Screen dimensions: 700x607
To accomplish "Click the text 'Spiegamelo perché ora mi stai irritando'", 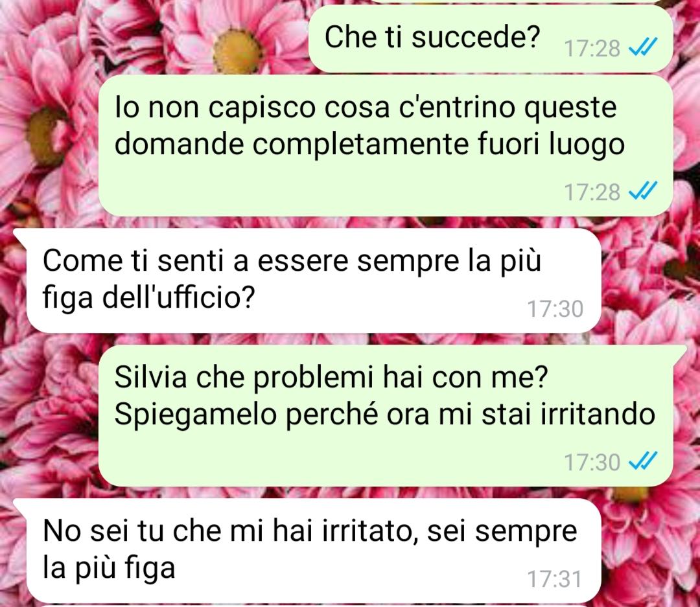I will coord(384,414).
